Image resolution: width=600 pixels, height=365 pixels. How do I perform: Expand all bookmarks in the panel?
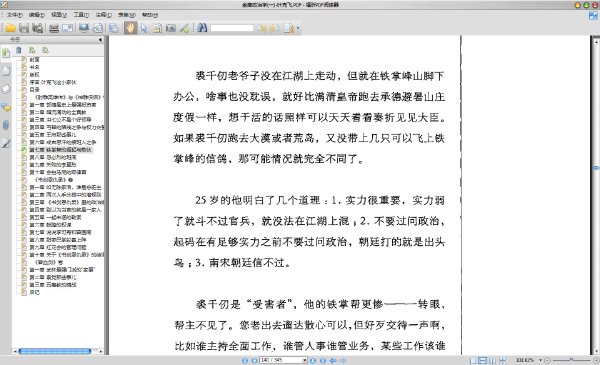(32, 50)
